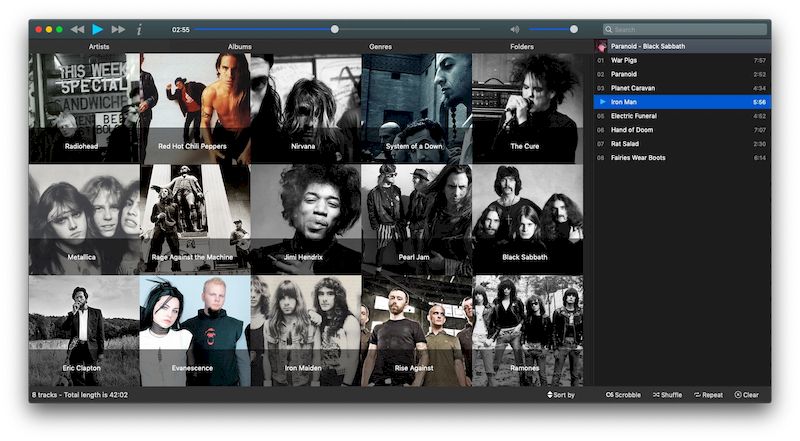Open the Radiohead artist tile

[84, 108]
